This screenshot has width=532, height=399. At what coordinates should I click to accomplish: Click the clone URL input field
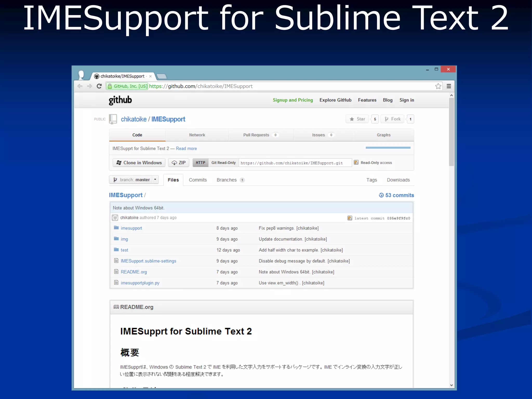click(x=295, y=163)
